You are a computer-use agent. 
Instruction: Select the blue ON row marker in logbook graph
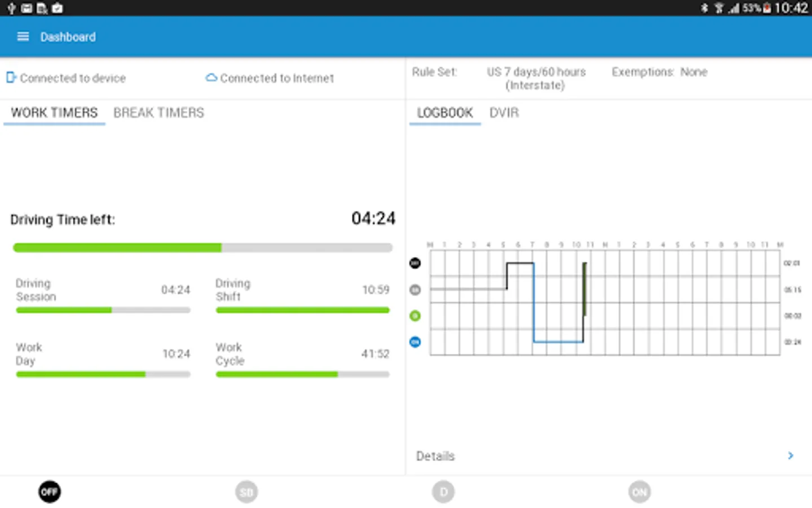(415, 342)
